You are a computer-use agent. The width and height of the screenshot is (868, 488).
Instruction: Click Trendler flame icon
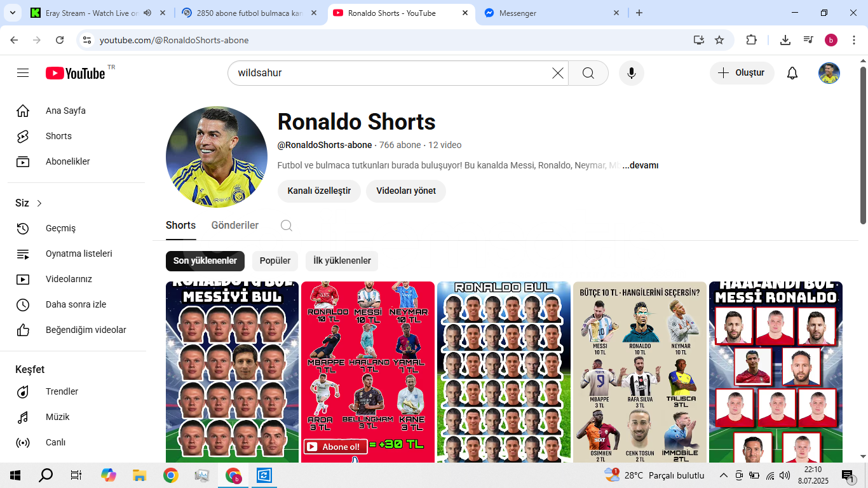(x=23, y=391)
